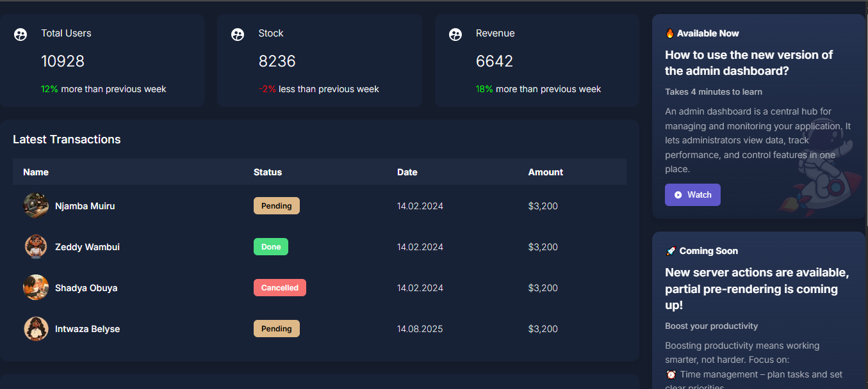The height and width of the screenshot is (389, 868).
Task: Click the play icon in Watch button
Action: click(x=678, y=195)
